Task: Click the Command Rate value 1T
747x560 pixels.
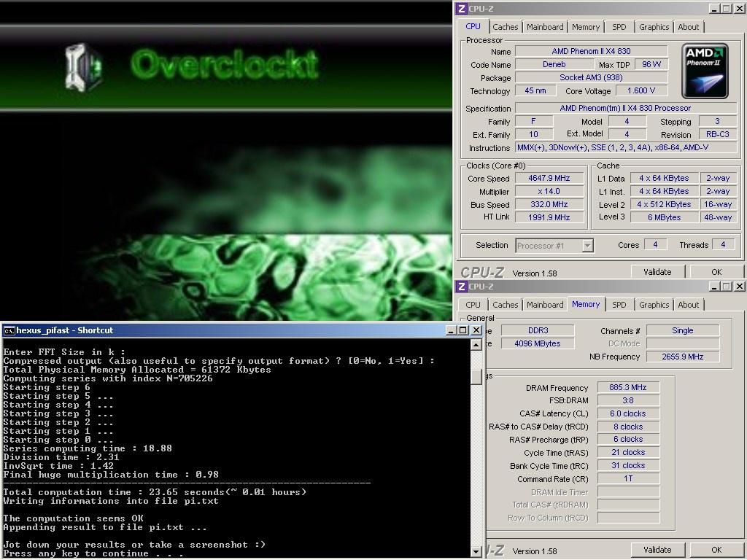Action: (x=628, y=478)
